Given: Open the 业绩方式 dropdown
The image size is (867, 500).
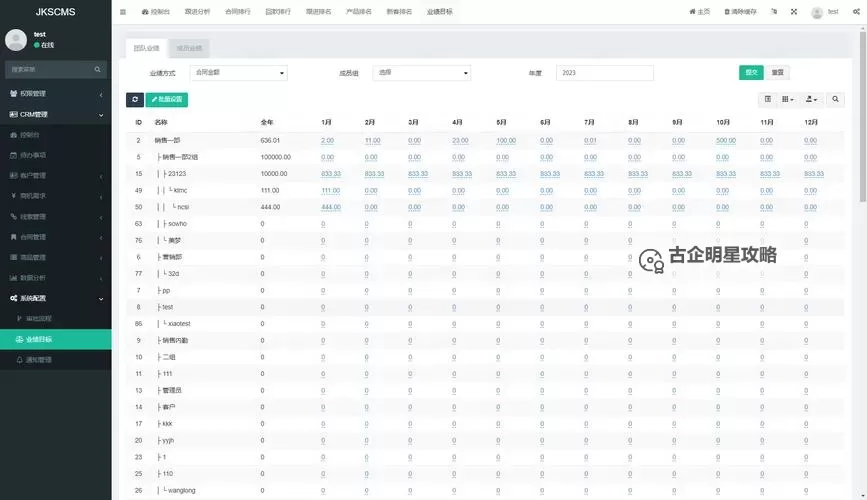Looking at the screenshot, I should pos(238,73).
